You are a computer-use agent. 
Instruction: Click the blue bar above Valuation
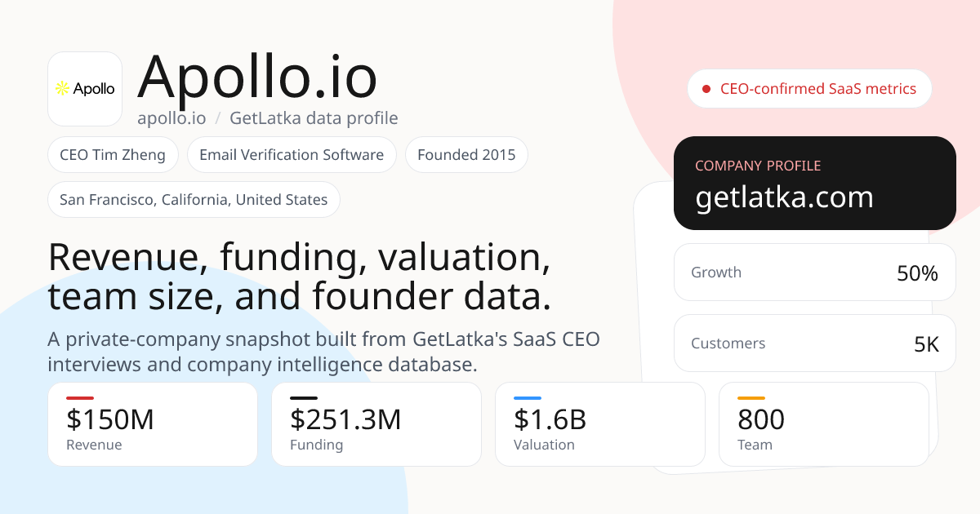pyautogui.click(x=528, y=398)
